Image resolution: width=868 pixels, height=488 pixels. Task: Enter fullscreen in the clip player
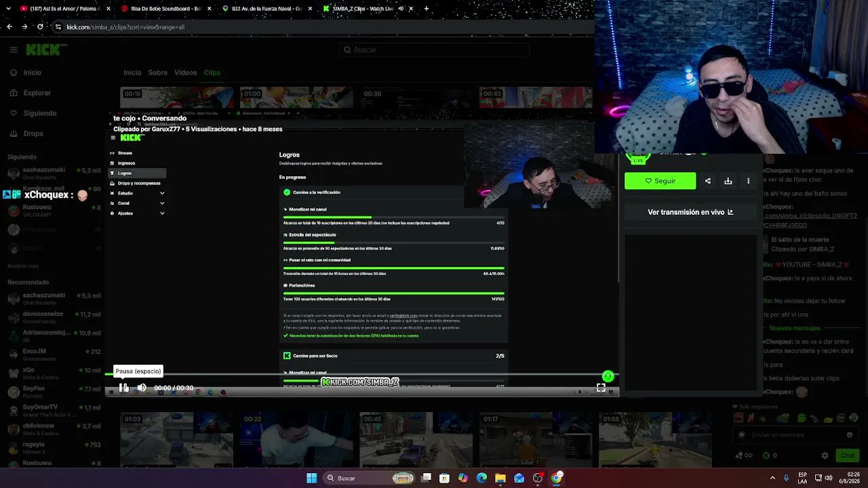[601, 388]
